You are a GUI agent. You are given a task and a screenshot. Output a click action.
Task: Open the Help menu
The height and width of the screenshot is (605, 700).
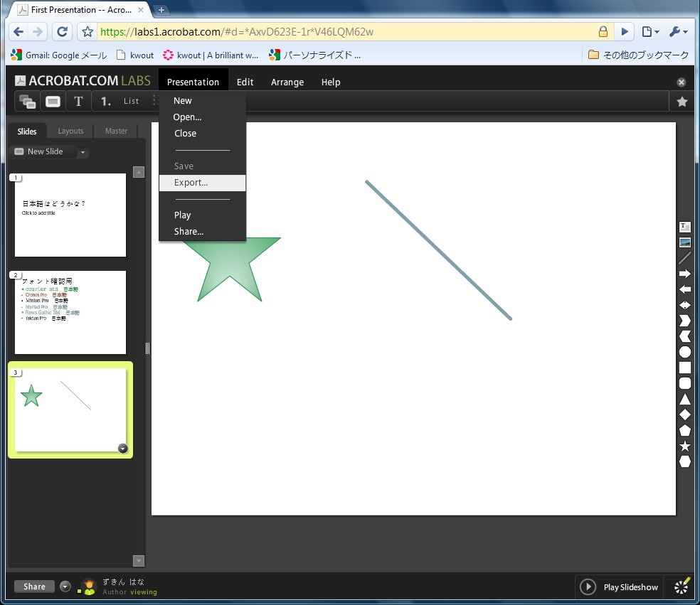(x=330, y=82)
